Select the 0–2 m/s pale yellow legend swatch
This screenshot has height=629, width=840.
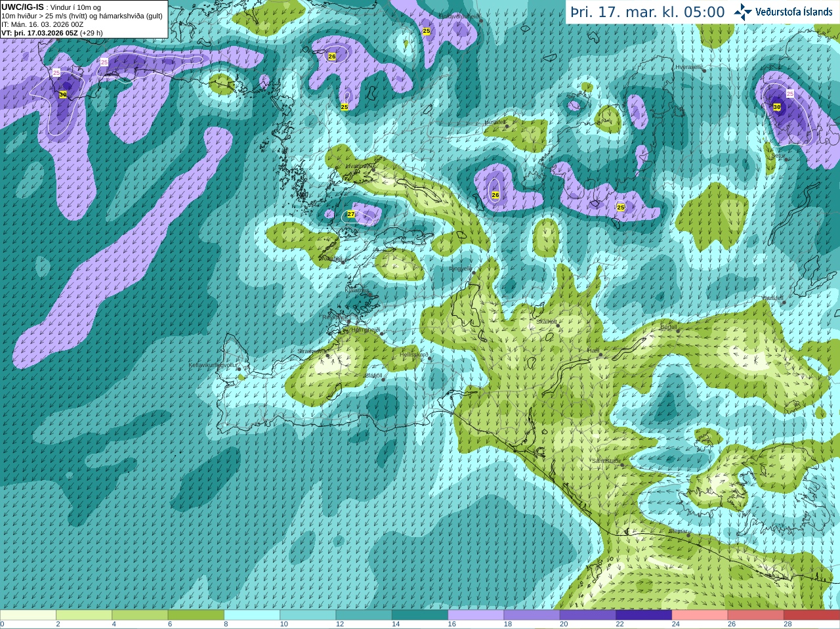(x=28, y=615)
